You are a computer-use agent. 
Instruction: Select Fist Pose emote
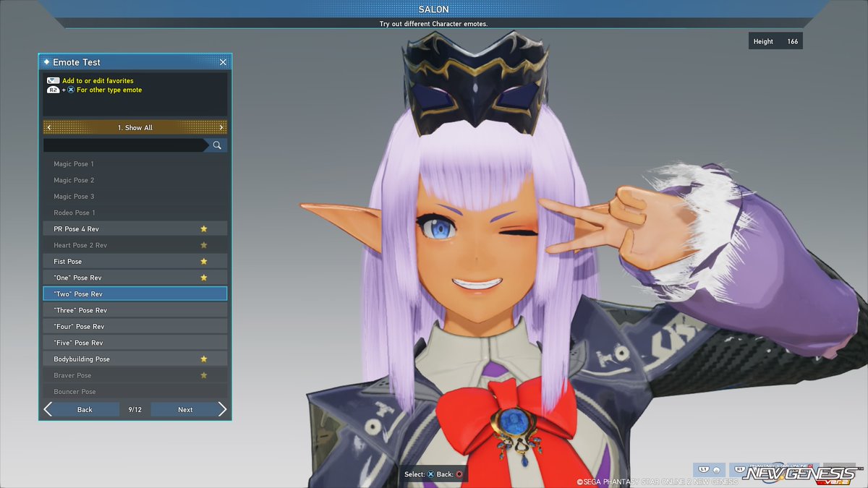135,262
